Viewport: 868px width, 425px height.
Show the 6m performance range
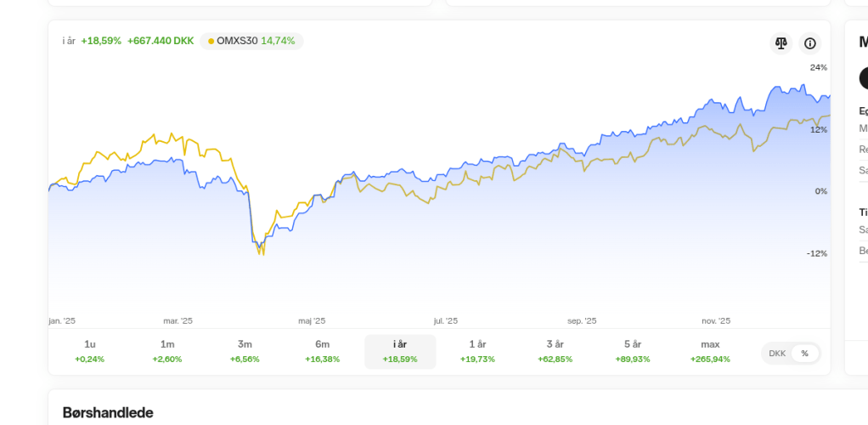pyautogui.click(x=322, y=351)
